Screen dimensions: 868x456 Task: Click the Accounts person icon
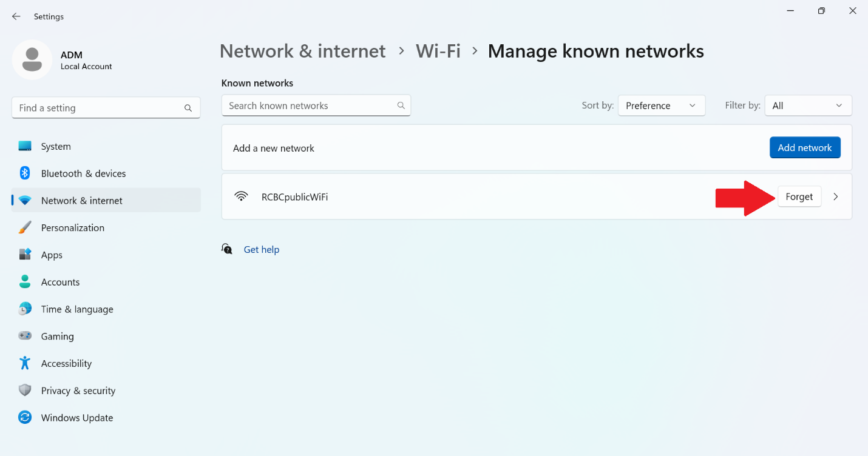(25, 282)
